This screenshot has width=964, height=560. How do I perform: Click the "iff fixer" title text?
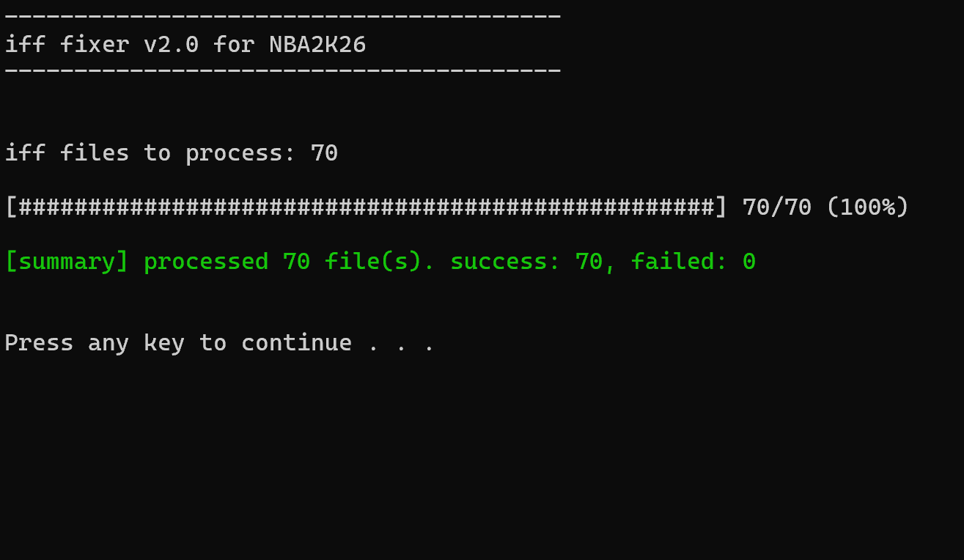pos(67,45)
